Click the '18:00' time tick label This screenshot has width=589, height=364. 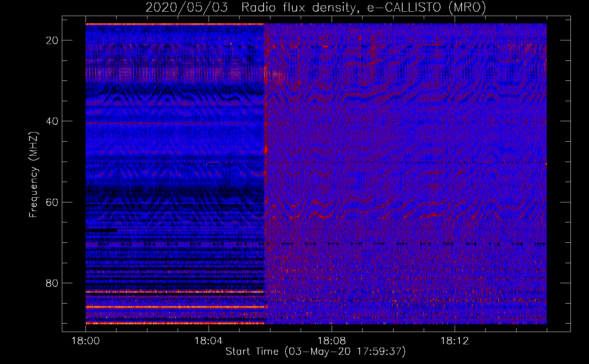click(x=86, y=341)
